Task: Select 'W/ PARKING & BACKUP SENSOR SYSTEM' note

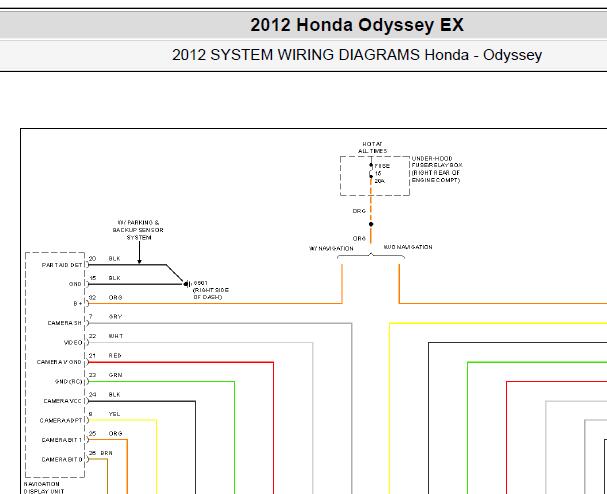Action: click(x=138, y=230)
